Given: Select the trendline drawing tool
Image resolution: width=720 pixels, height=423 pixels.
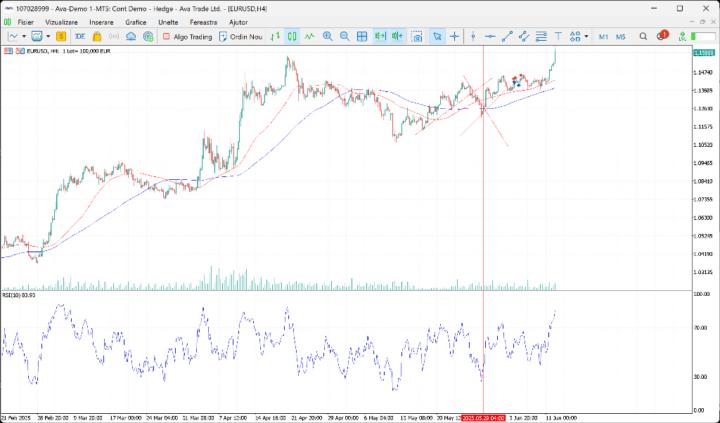Looking at the screenshot, I should pyautogui.click(x=507, y=37).
